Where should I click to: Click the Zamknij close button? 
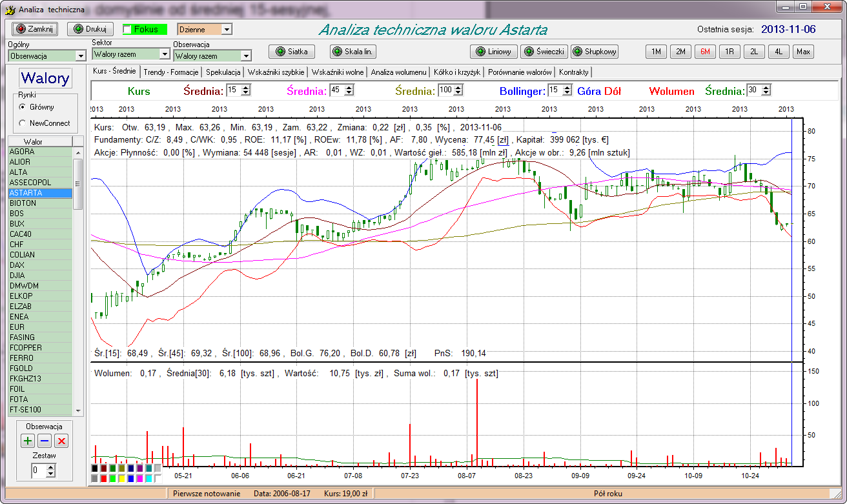36,29
